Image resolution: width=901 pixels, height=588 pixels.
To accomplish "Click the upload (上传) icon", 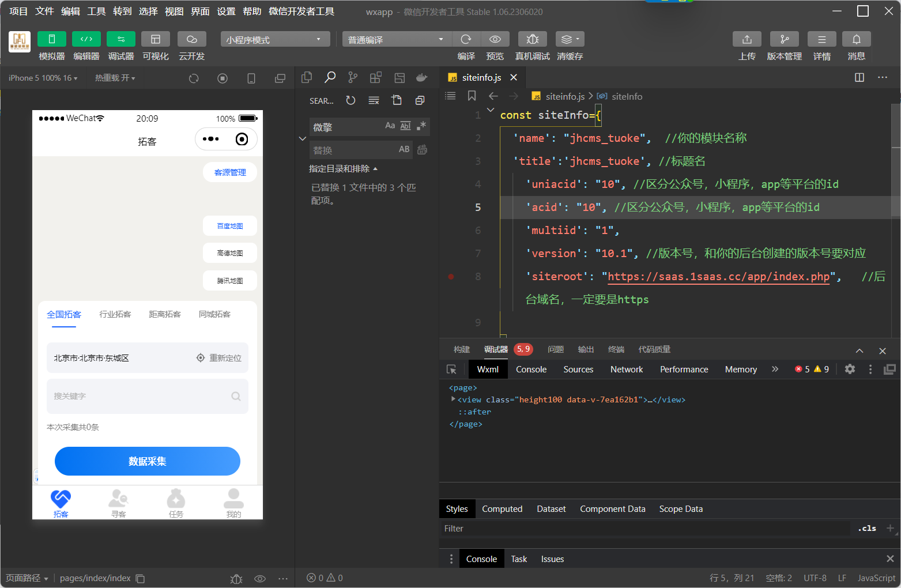I will 747,39.
